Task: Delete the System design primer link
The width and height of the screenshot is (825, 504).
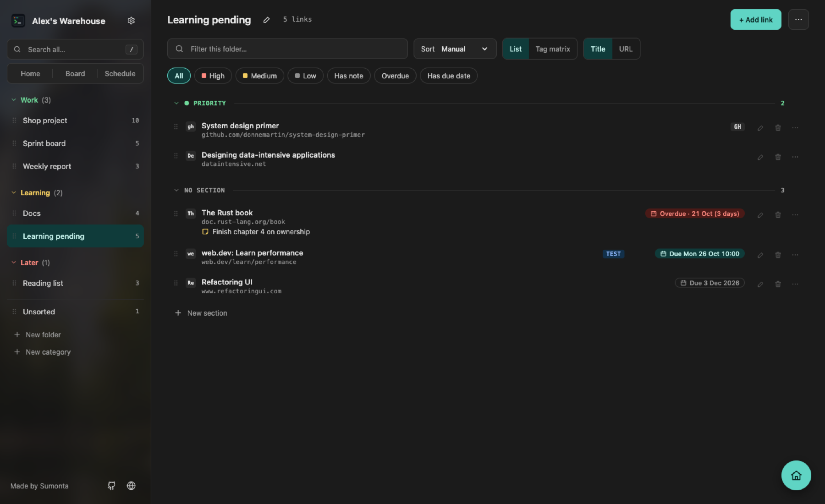Action: click(x=778, y=128)
